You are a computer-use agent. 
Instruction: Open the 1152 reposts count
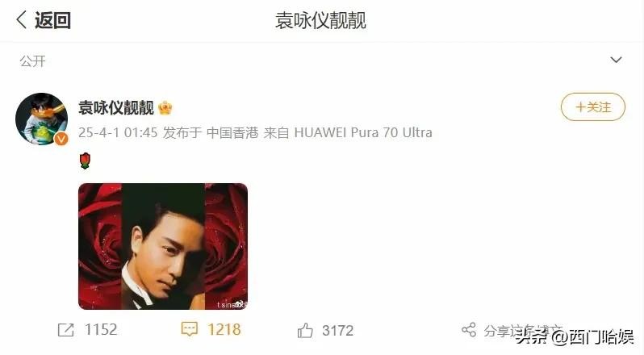(101, 329)
